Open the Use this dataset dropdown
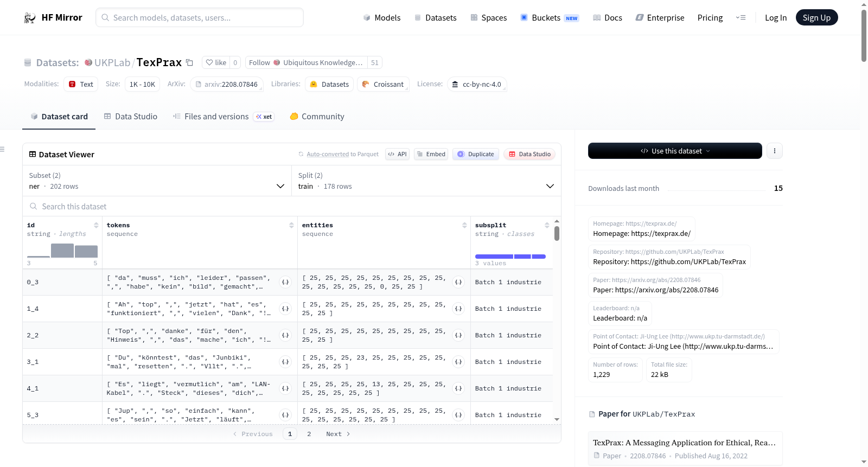Image resolution: width=868 pixels, height=467 pixels. pyautogui.click(x=675, y=151)
